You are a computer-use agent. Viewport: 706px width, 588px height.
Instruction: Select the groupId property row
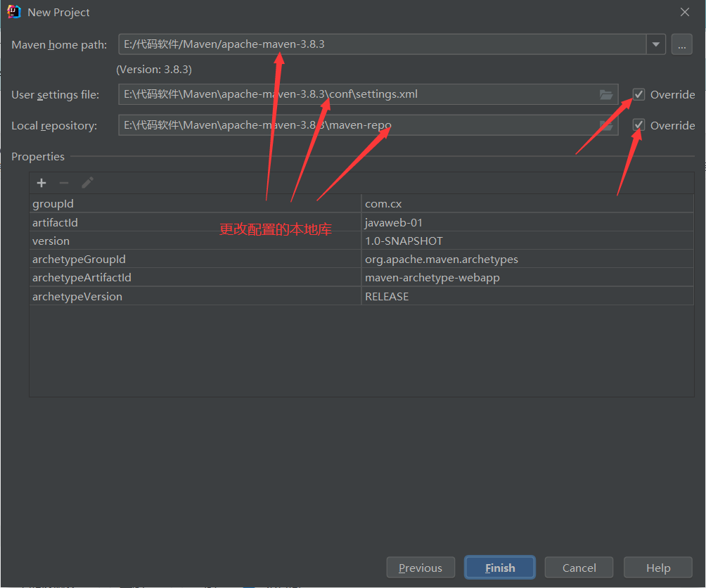tap(361, 203)
